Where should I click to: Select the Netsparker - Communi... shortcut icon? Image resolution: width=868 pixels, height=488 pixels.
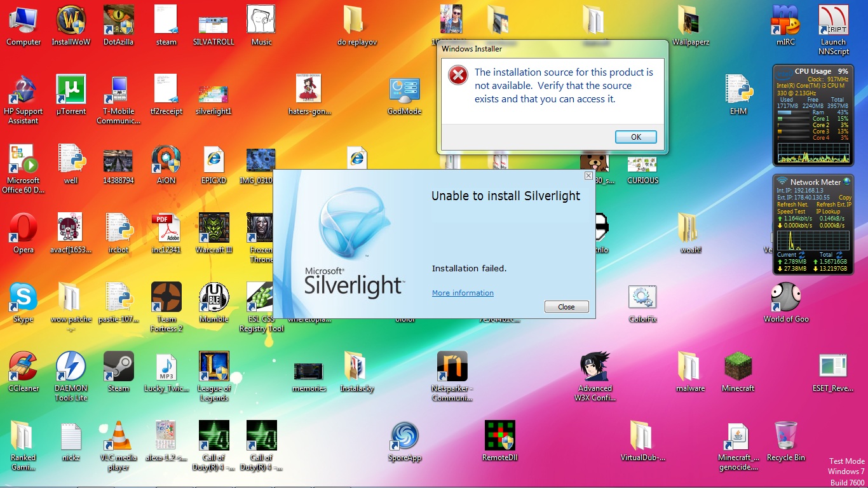click(x=452, y=376)
